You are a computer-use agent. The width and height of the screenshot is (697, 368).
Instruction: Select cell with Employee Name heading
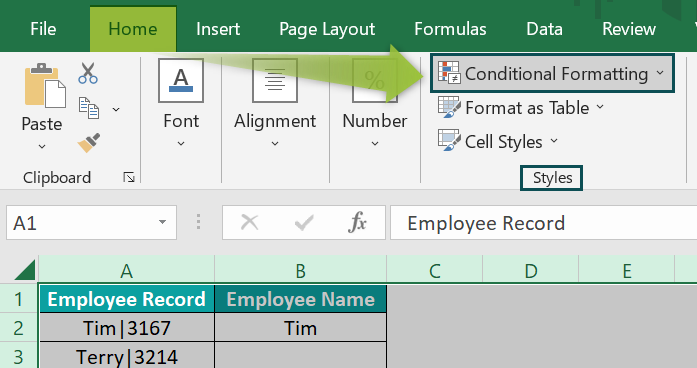300,299
